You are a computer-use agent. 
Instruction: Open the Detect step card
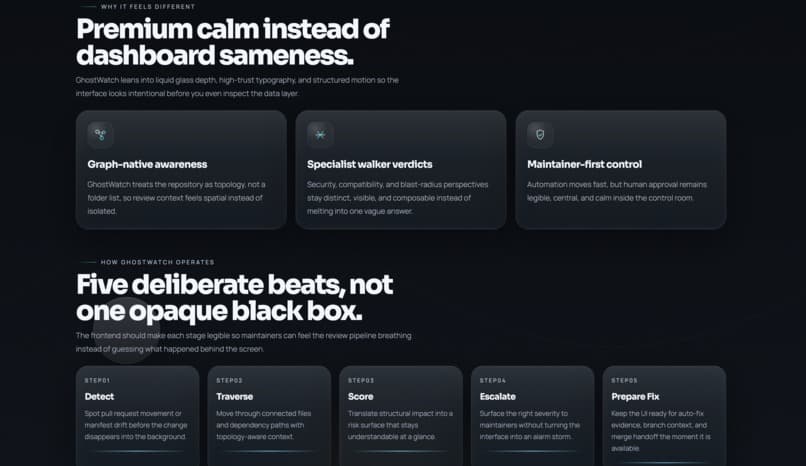click(138, 416)
